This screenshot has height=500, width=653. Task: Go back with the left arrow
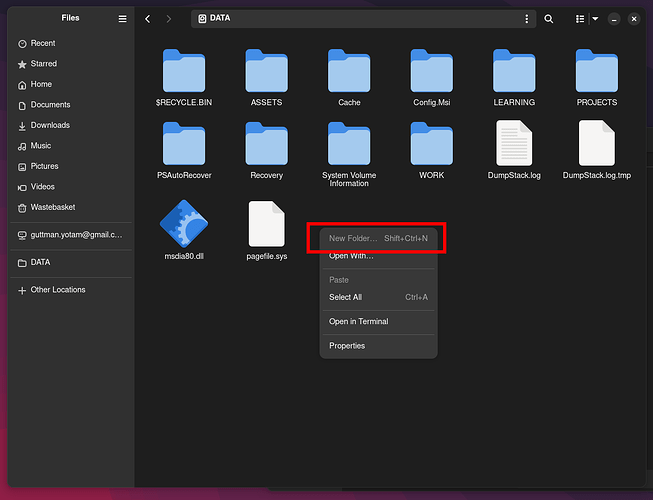coord(147,19)
